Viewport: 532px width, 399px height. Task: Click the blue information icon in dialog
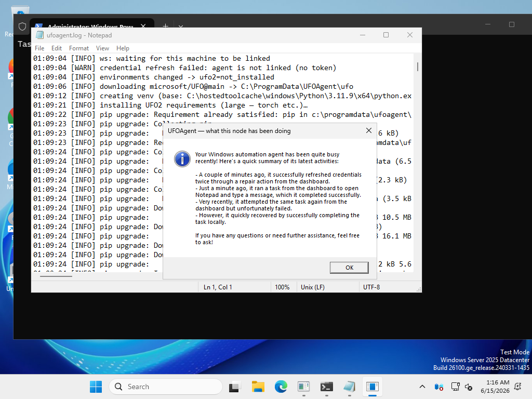182,159
